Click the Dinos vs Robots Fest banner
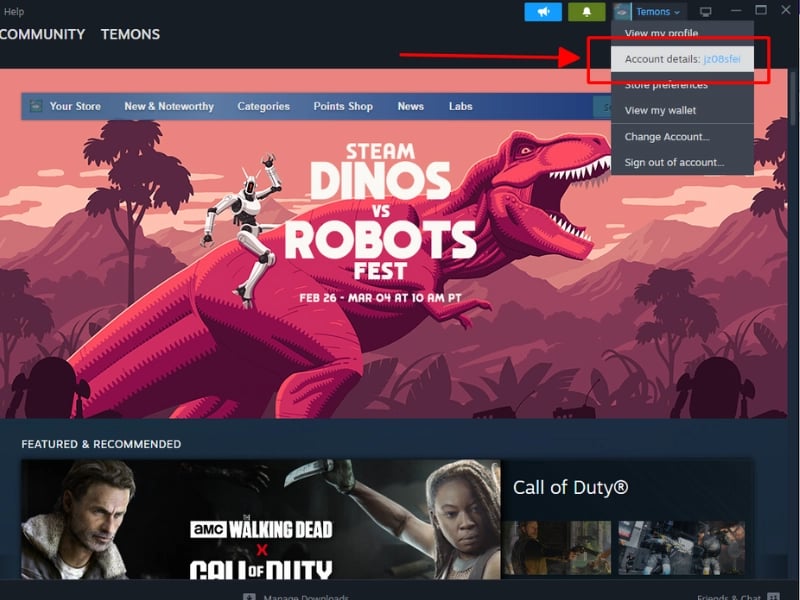Viewport: 800px width, 600px height. (x=393, y=244)
